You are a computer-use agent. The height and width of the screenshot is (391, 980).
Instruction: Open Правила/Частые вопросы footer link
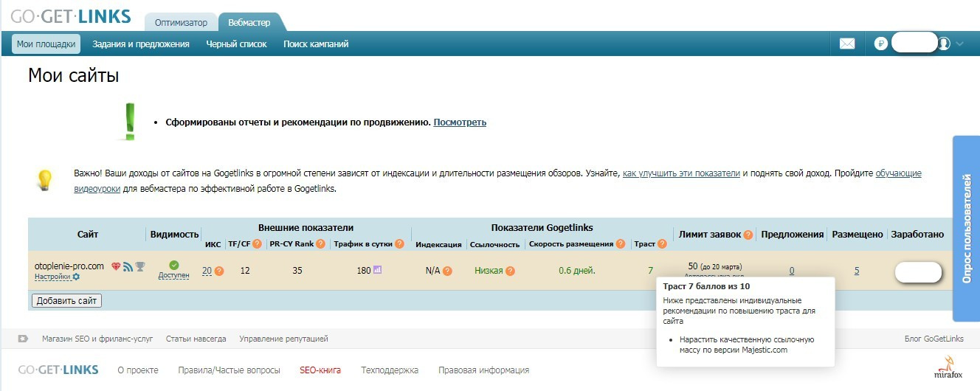tap(230, 370)
